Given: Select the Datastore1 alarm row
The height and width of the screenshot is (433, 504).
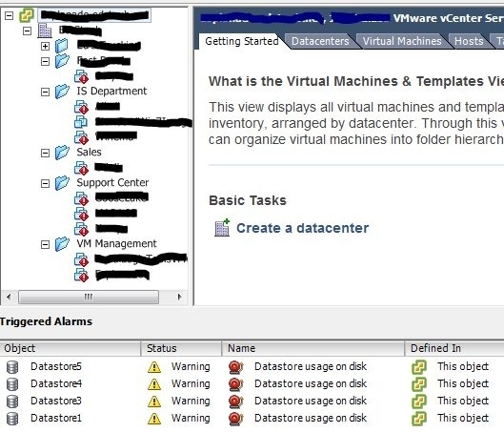Looking at the screenshot, I should pos(252,418).
